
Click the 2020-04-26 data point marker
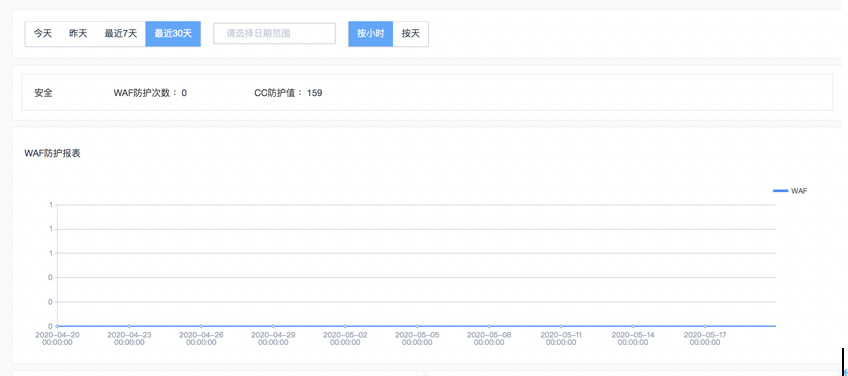pos(201,326)
